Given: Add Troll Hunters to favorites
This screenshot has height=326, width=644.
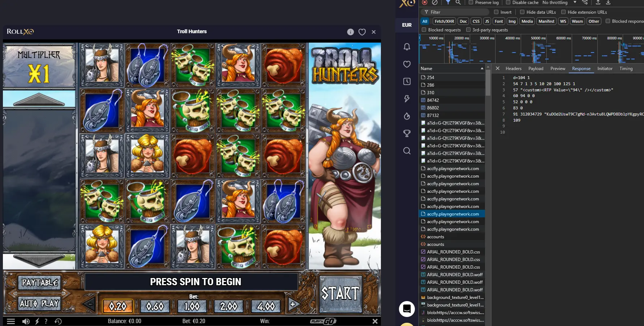Looking at the screenshot, I should (362, 32).
